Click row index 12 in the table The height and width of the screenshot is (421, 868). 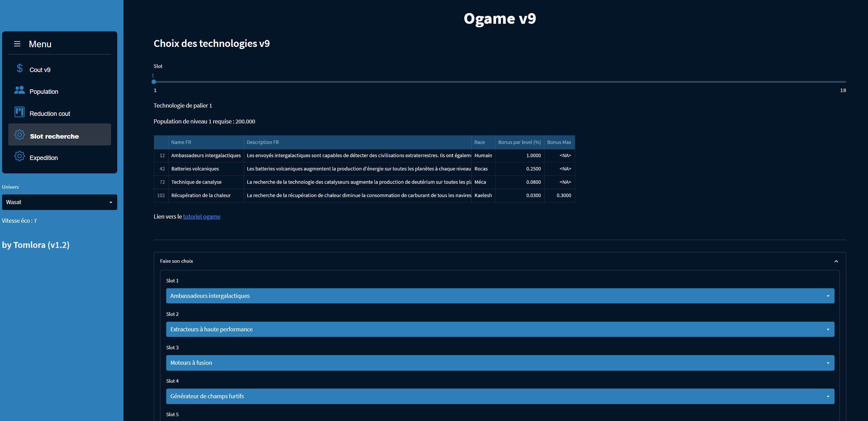coord(161,156)
